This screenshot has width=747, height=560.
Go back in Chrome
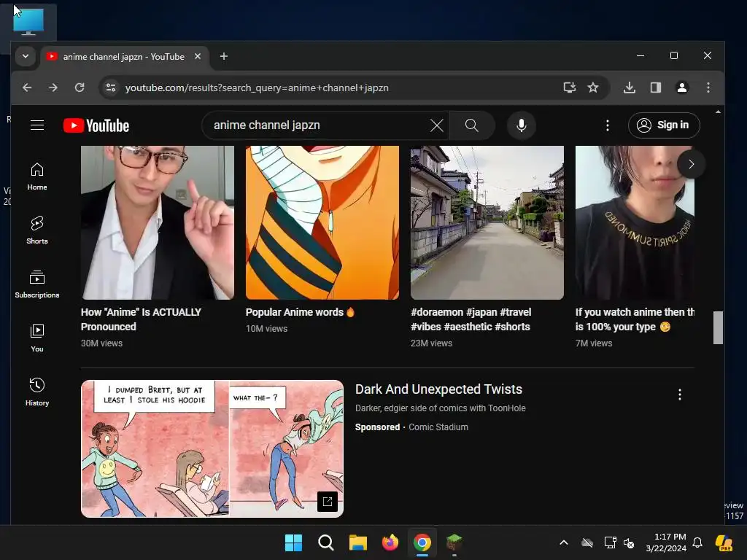(x=27, y=87)
